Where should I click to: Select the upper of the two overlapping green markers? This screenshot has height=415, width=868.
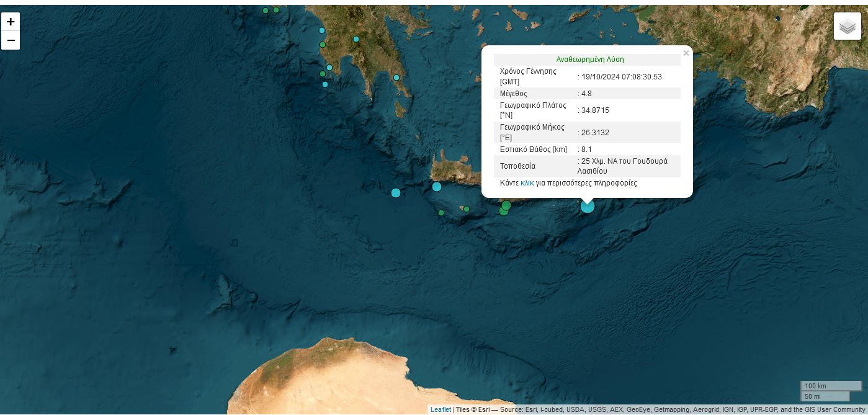(506, 205)
